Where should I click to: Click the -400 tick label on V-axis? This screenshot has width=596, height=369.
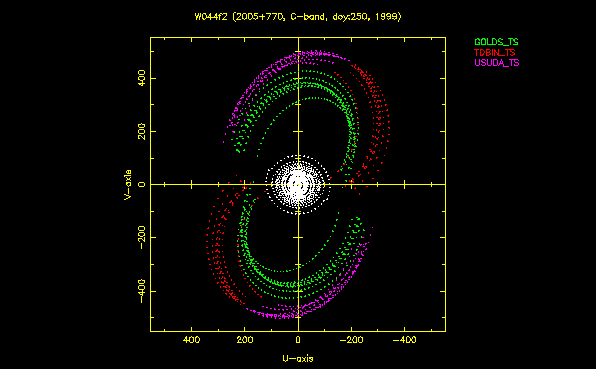point(142,291)
